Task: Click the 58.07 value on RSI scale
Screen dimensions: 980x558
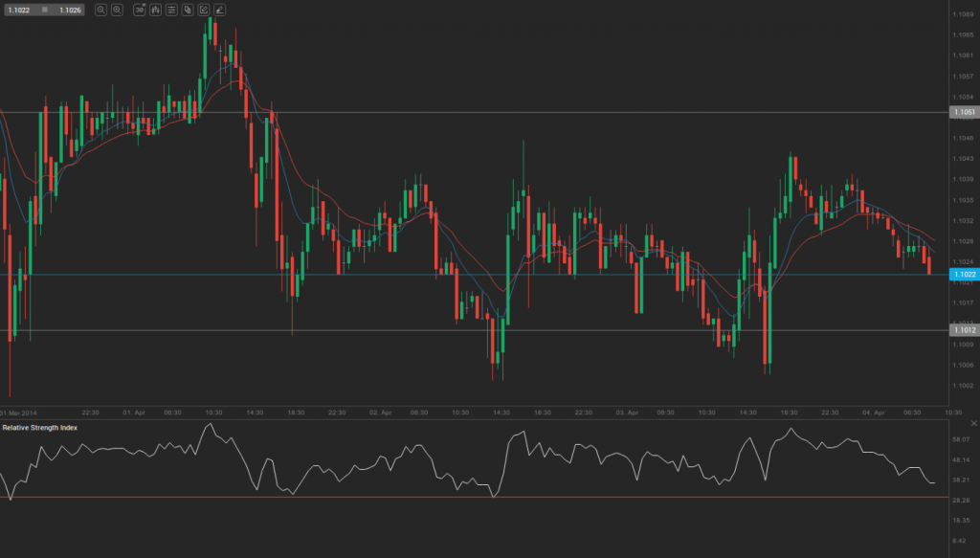Action: (x=961, y=439)
